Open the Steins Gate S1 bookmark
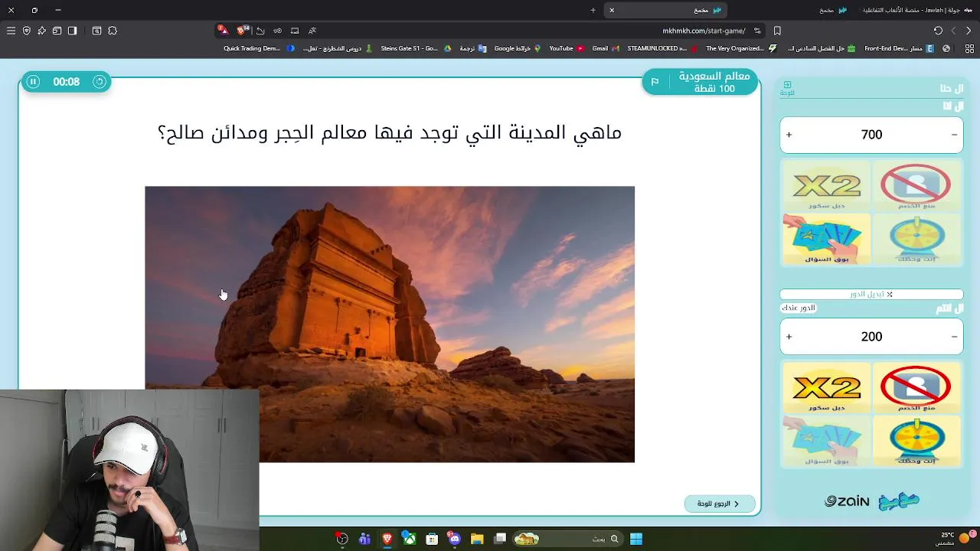This screenshot has width=980, height=551. pyautogui.click(x=416, y=48)
